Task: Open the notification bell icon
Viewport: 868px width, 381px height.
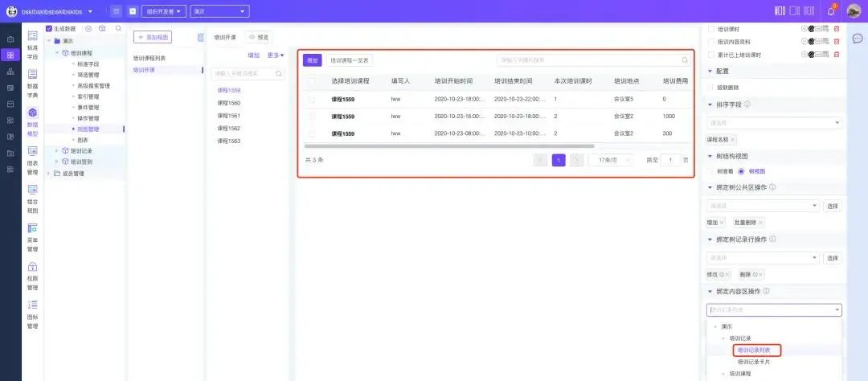Action: click(x=831, y=11)
